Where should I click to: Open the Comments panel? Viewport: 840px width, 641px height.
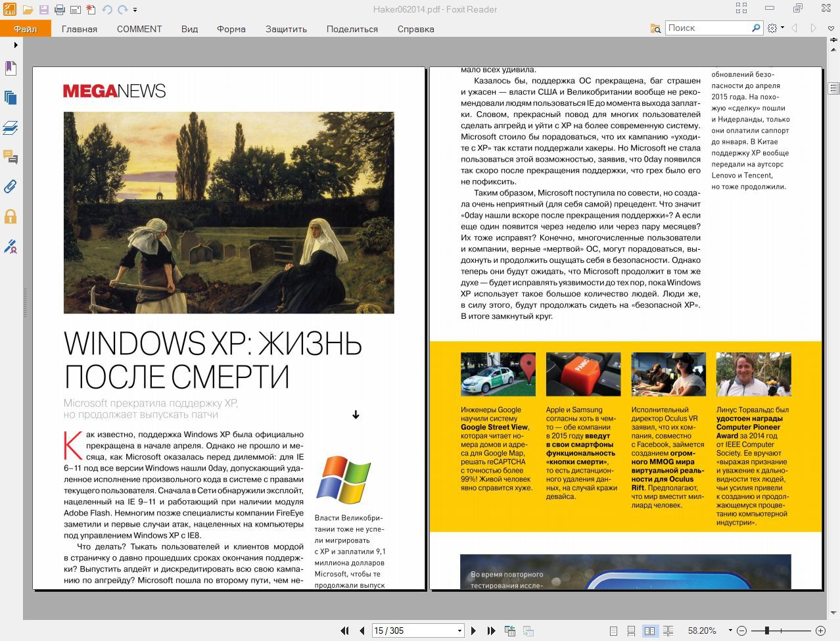pos(11,157)
